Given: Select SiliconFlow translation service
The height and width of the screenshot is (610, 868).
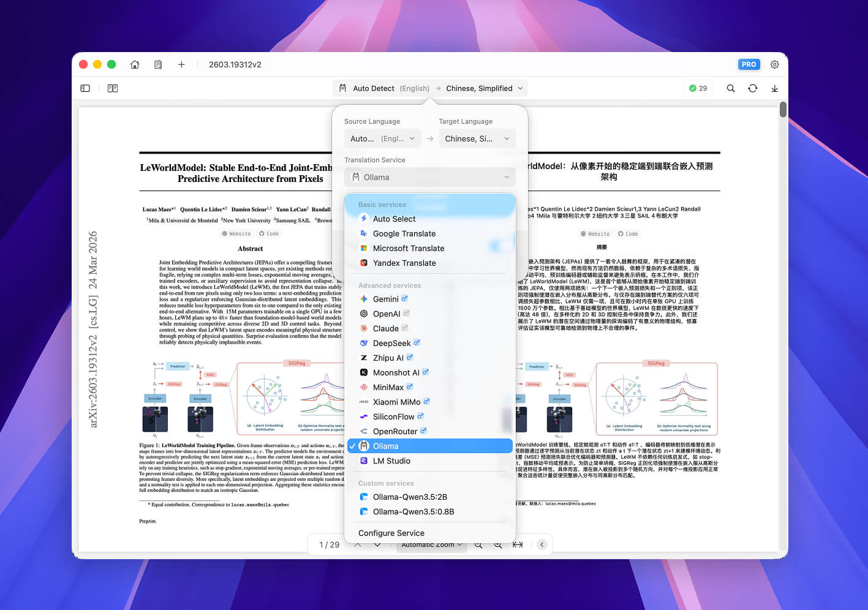Looking at the screenshot, I should (430, 416).
